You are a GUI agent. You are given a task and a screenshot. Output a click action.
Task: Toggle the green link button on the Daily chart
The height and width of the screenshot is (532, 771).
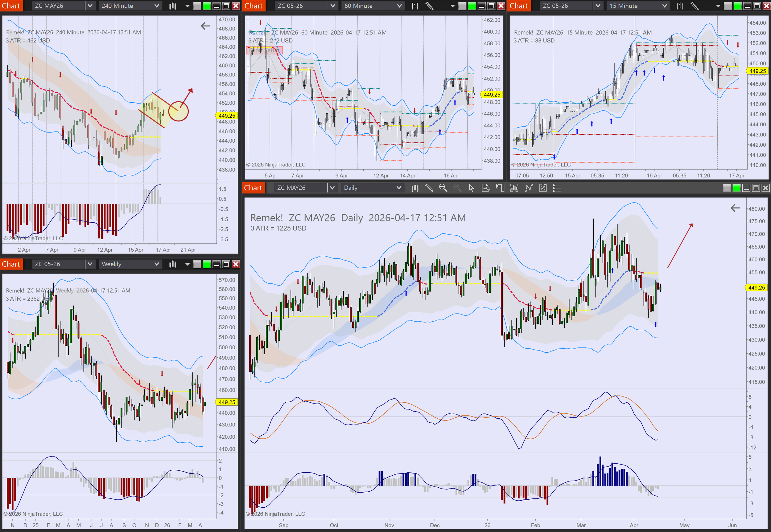(736, 188)
